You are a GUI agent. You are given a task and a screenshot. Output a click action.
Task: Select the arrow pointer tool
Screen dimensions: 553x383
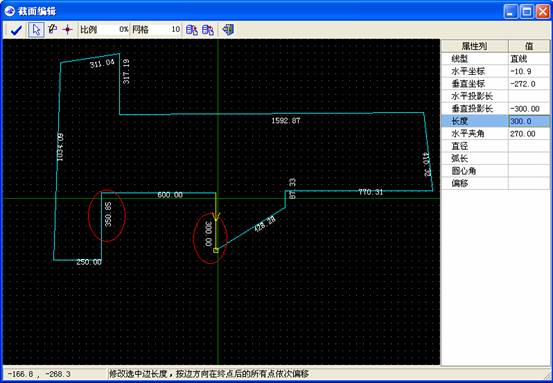[36, 30]
